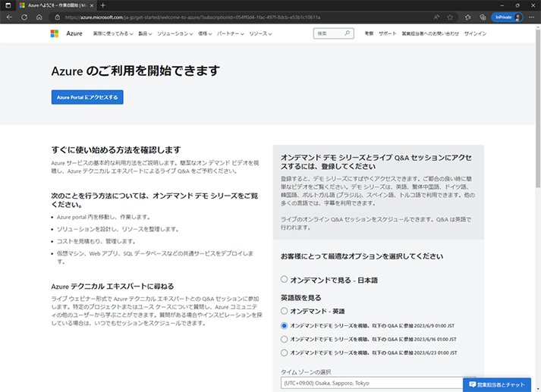Open 営業担当者へのお問い合わせ link

click(430, 33)
